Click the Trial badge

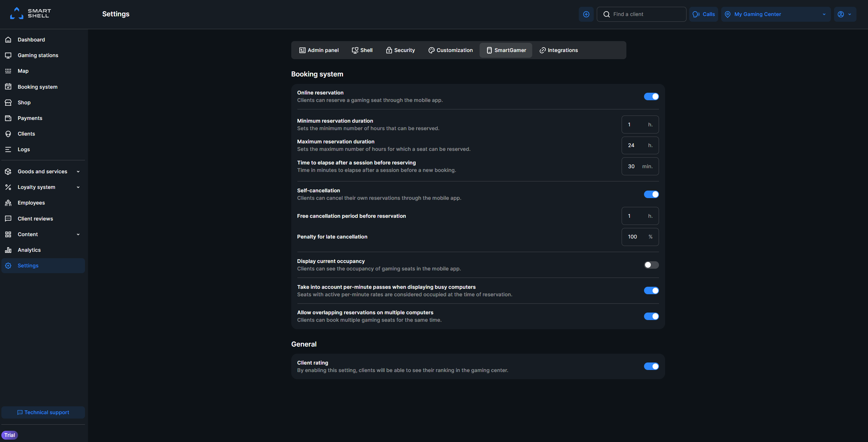pyautogui.click(x=10, y=435)
